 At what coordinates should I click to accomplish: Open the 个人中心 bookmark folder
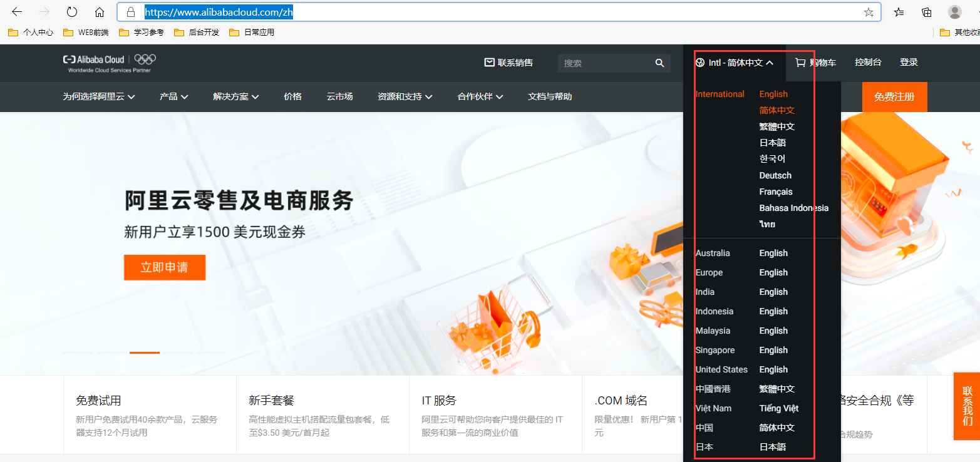[x=31, y=32]
